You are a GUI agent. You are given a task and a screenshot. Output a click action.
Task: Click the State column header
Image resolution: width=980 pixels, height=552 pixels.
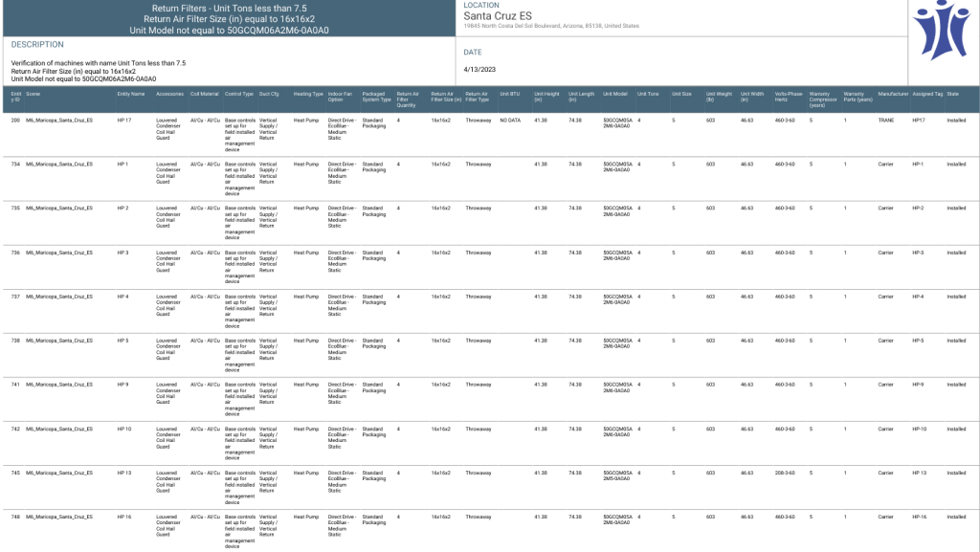tap(952, 95)
